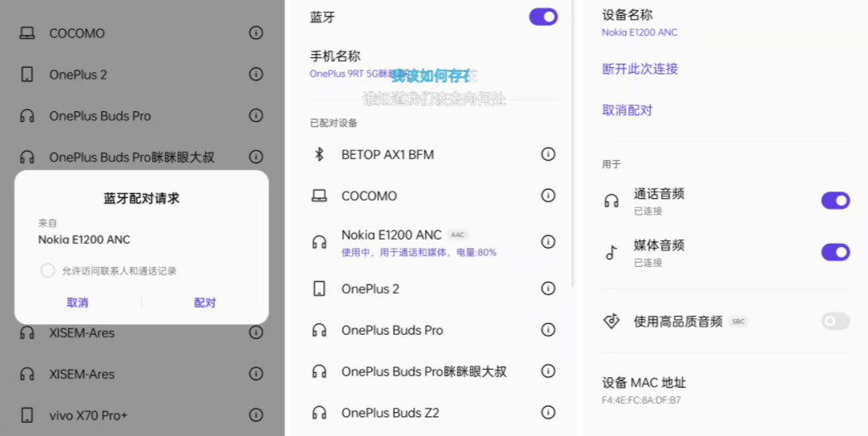Disable the 媒体音频 media audio toggle
Image resolution: width=868 pixels, height=436 pixels.
pos(836,252)
